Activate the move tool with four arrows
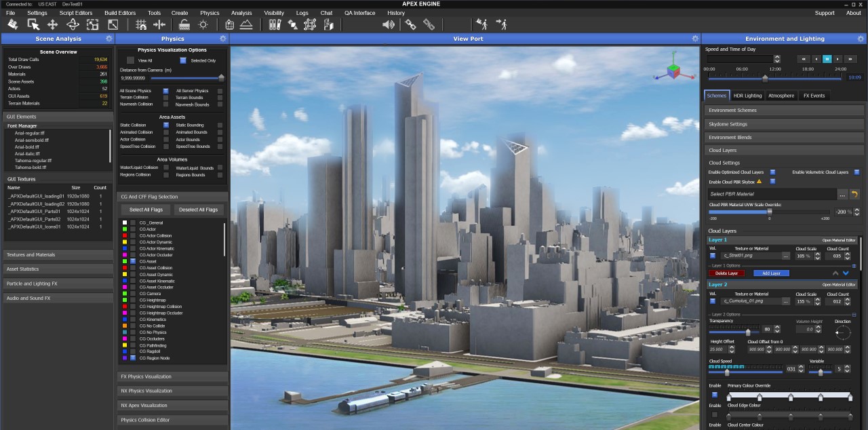This screenshot has height=430, width=868. point(52,24)
